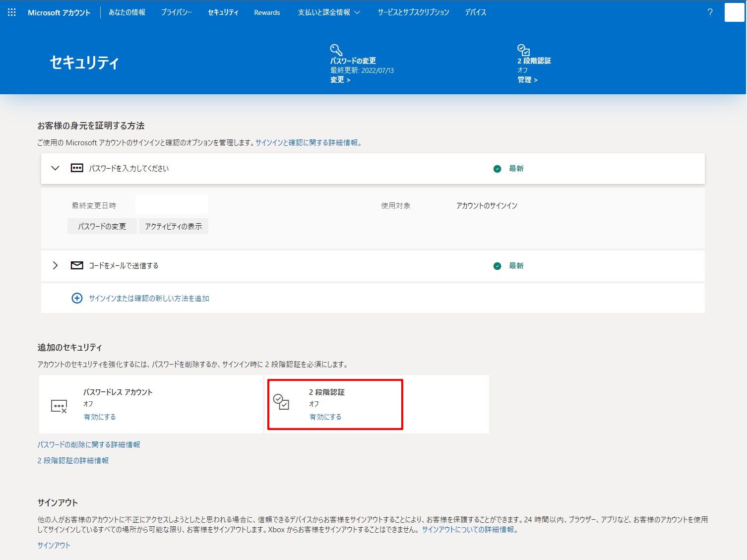Viewport: 747px width, 560px height.
Task: Click the profile avatar in top right
Action: 734,12
